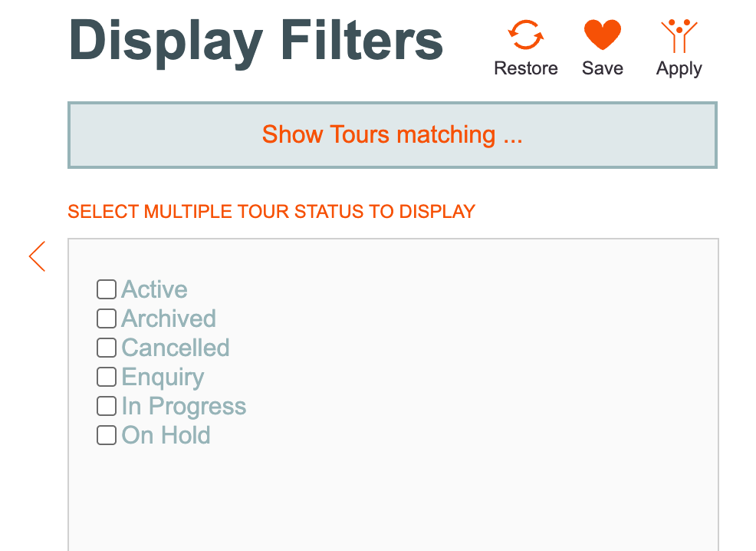756x551 pixels.
Task: Check the Active status checkbox
Action: coord(107,289)
